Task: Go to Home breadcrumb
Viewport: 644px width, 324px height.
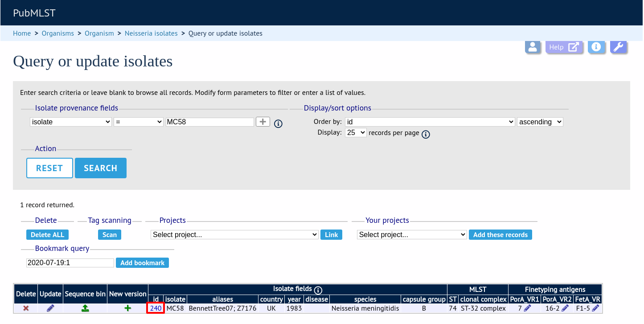Action: [22, 33]
